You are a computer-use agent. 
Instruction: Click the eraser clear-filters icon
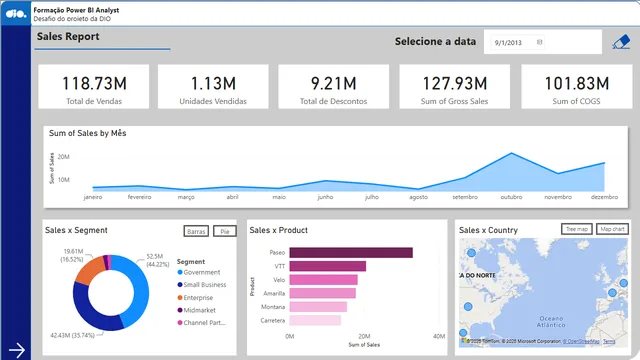621,42
